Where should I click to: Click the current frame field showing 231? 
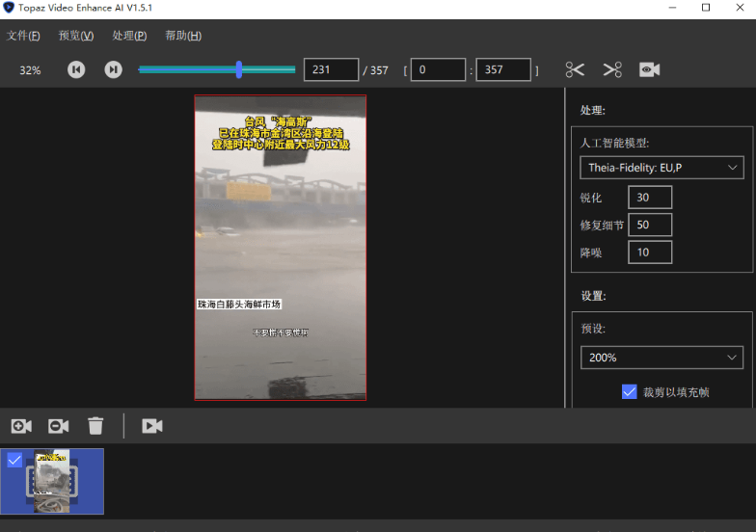[x=332, y=69]
